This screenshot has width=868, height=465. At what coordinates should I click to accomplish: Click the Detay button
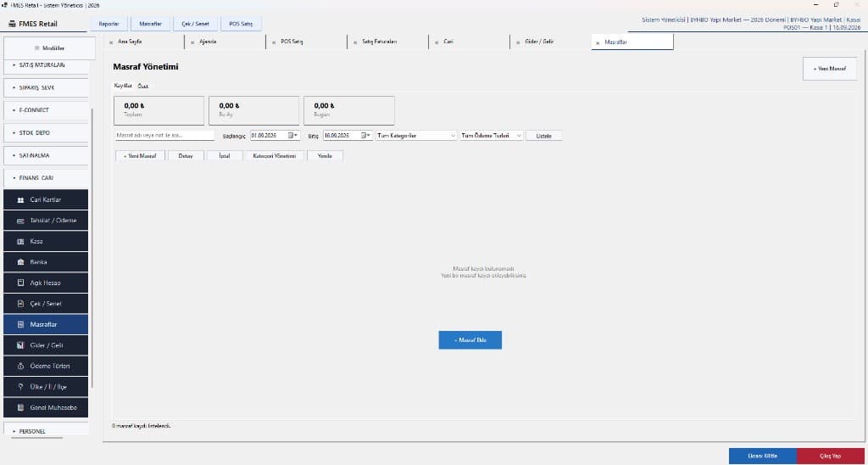point(186,156)
